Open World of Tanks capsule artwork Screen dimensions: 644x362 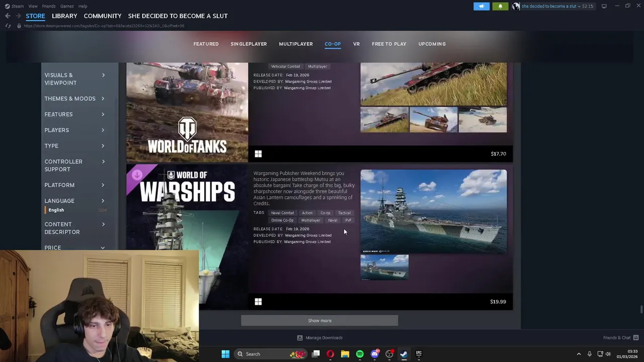(x=187, y=112)
